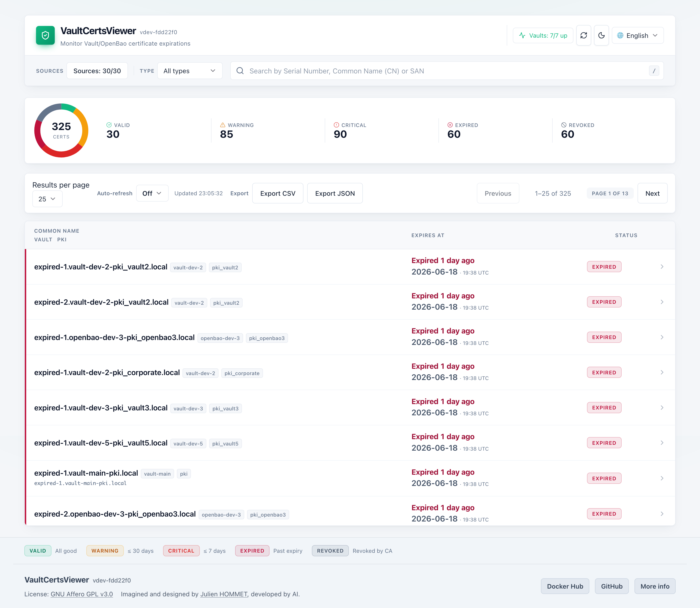Open the results per page 25 dropdown

click(x=47, y=199)
